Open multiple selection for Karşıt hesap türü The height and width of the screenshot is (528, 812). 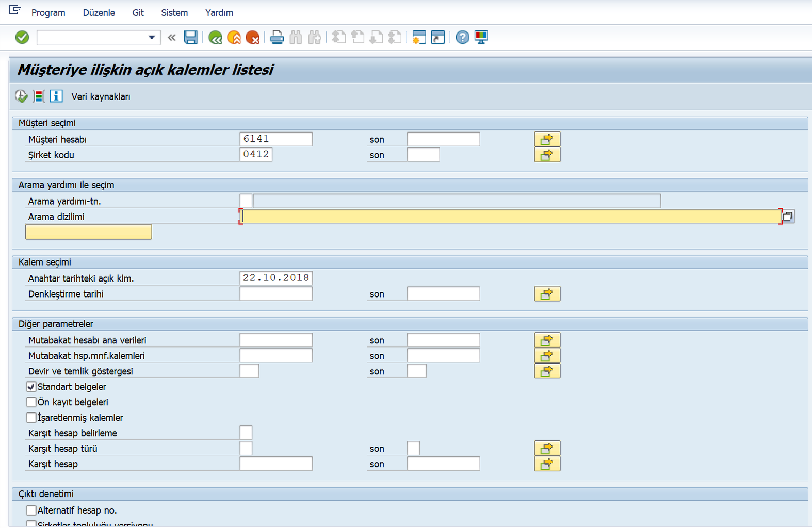[x=547, y=449]
